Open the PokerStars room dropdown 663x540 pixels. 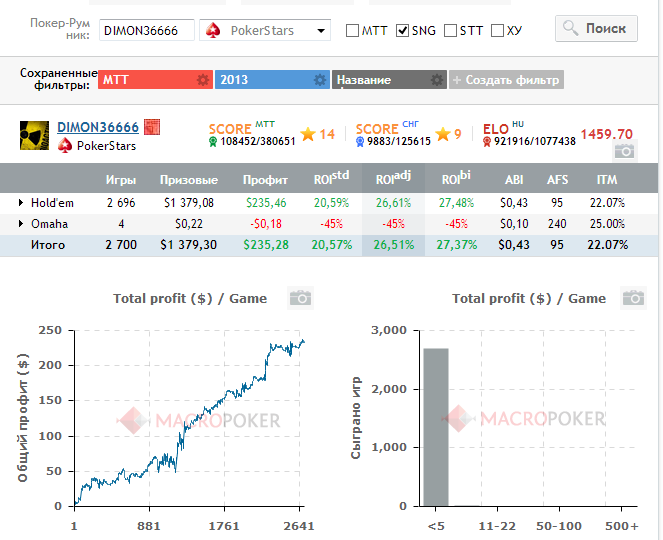tap(265, 31)
